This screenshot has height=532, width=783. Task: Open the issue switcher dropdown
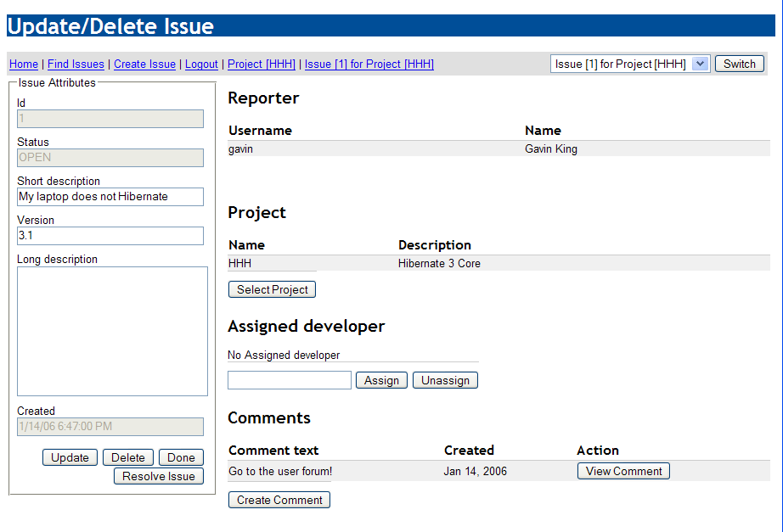[630, 64]
